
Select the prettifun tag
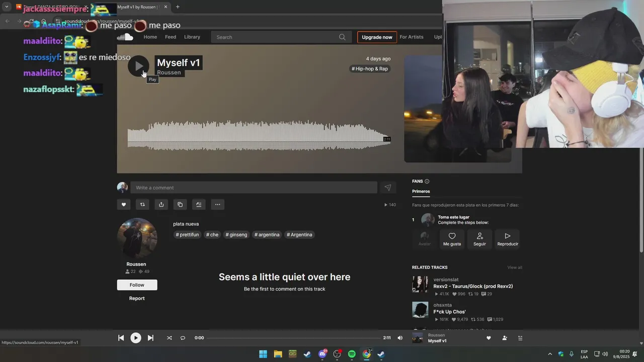click(x=187, y=235)
